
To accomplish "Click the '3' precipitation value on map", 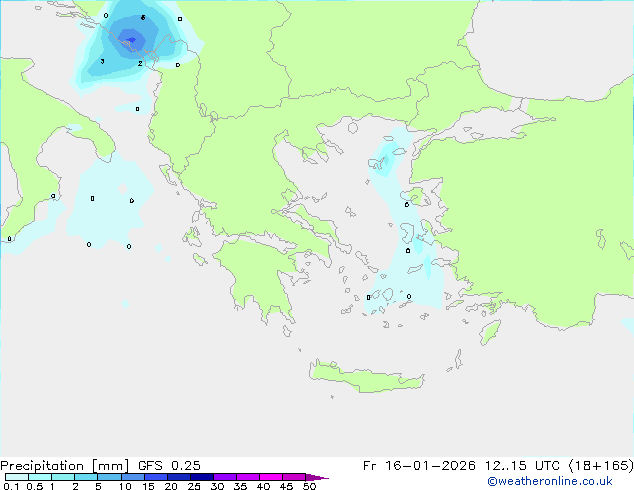I will click(102, 61).
